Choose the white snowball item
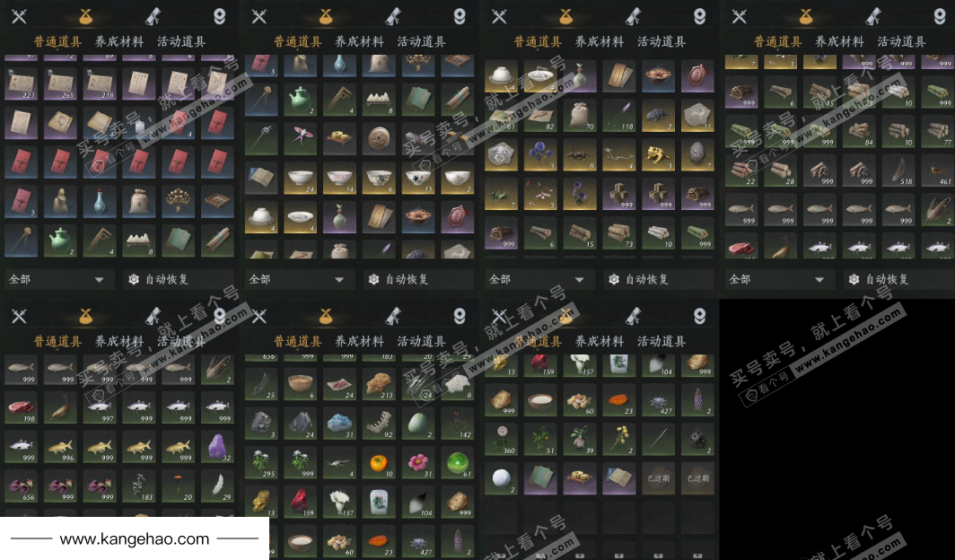This screenshot has height=560, width=955. [x=501, y=477]
